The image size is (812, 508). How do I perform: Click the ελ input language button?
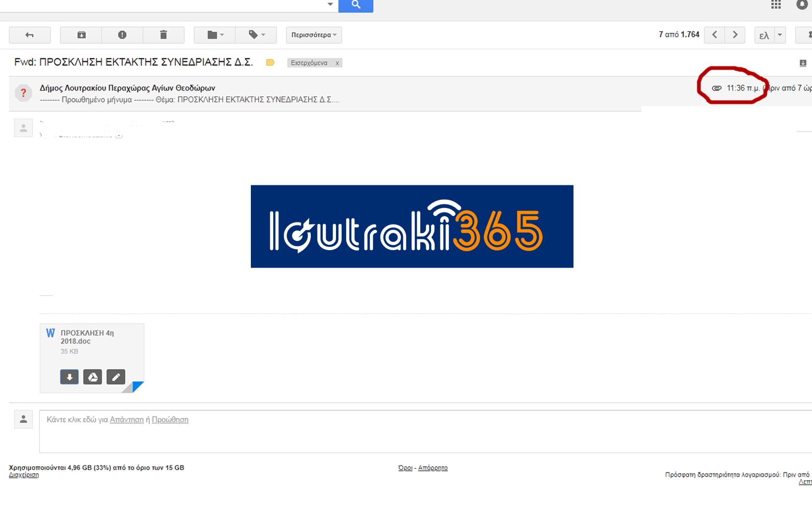point(764,35)
